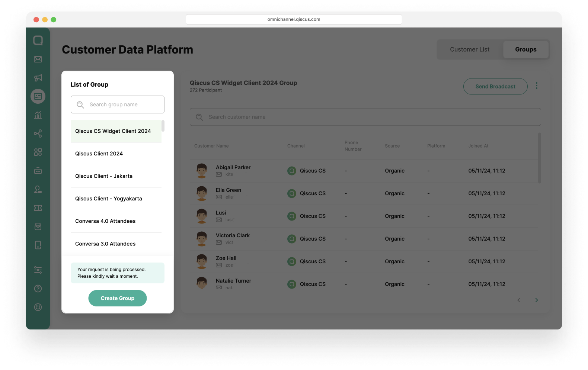Click the Channel column header
588x370 pixels.
(x=296, y=146)
